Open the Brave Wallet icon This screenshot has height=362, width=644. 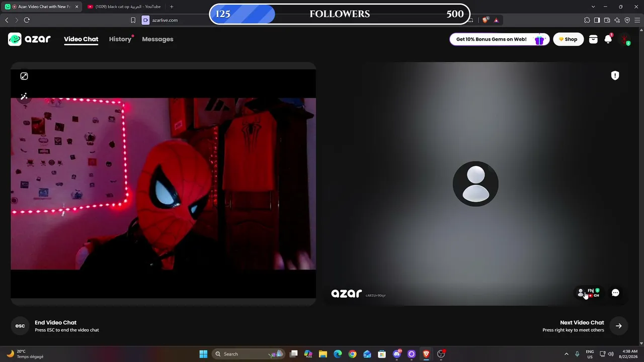pos(607,20)
